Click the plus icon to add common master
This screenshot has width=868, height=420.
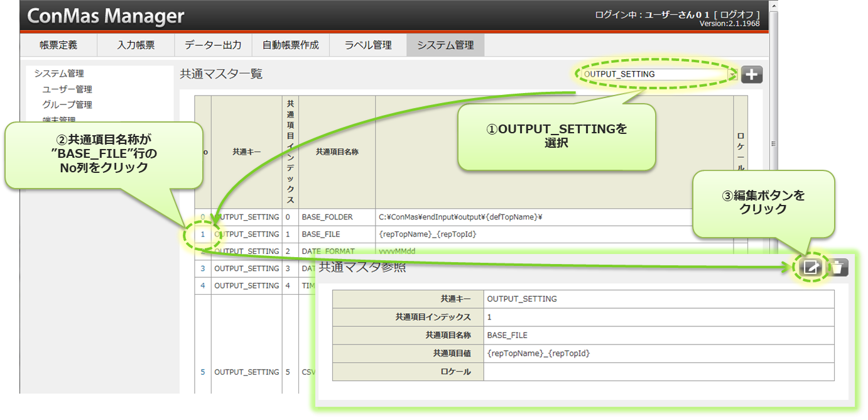pos(751,74)
